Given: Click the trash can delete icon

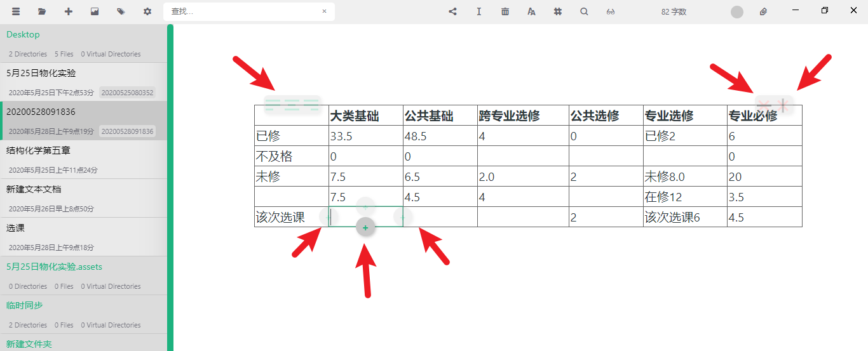Looking at the screenshot, I should pyautogui.click(x=505, y=11).
